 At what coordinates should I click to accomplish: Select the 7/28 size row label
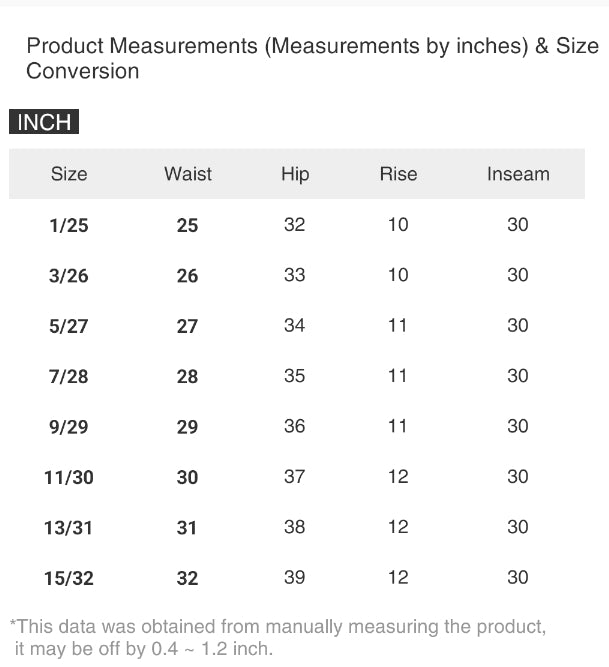69,377
